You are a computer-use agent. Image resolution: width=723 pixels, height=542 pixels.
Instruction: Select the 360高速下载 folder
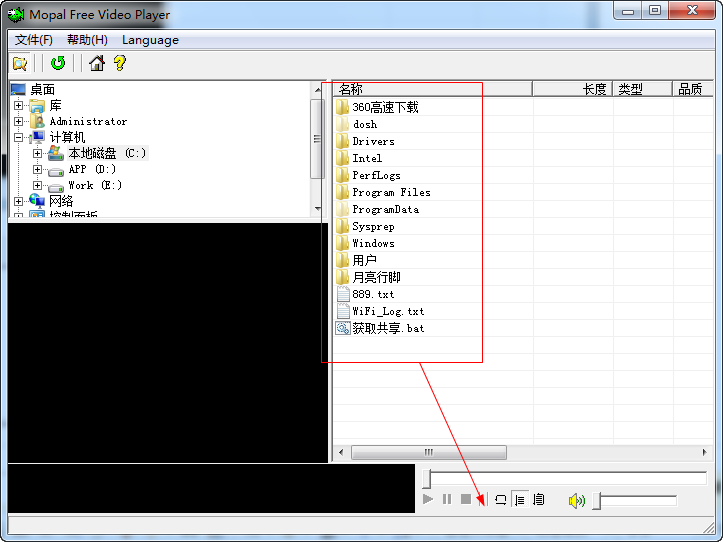point(385,107)
